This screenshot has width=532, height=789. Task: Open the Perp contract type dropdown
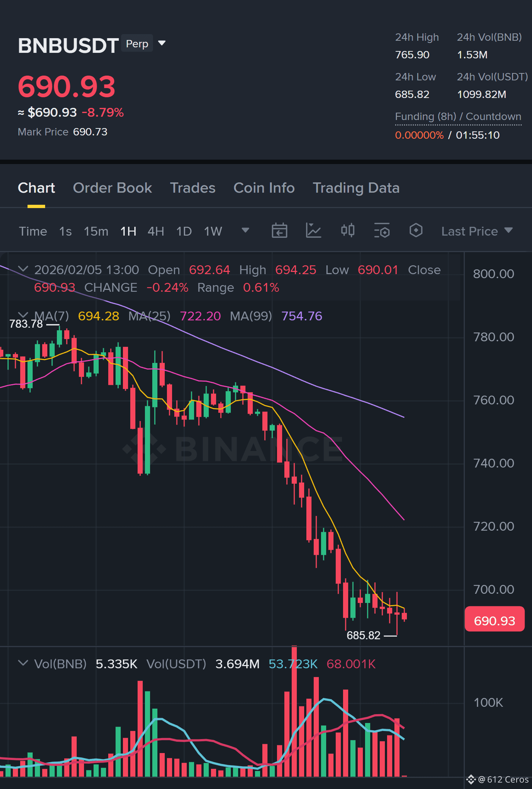[144, 43]
